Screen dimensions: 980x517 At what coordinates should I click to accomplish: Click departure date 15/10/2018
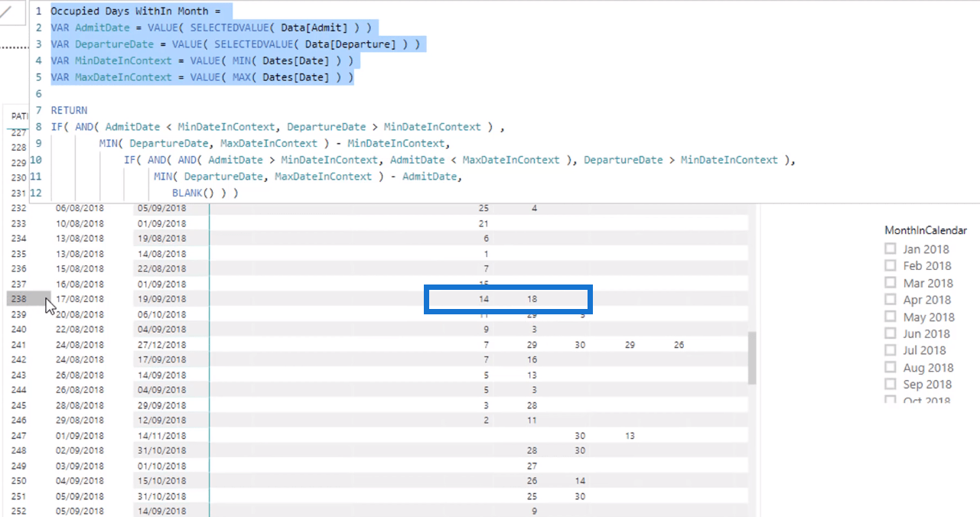[161, 481]
